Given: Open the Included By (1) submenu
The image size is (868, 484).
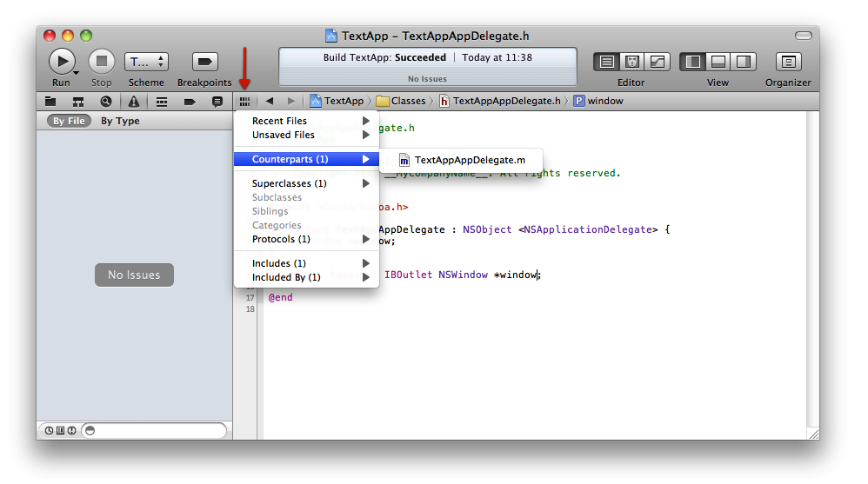Looking at the screenshot, I should click(x=307, y=277).
